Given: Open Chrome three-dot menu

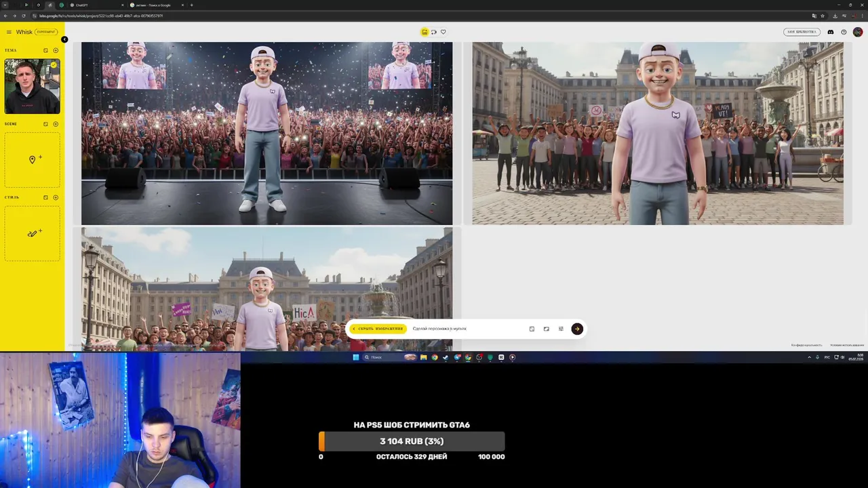Looking at the screenshot, I should tap(863, 16).
